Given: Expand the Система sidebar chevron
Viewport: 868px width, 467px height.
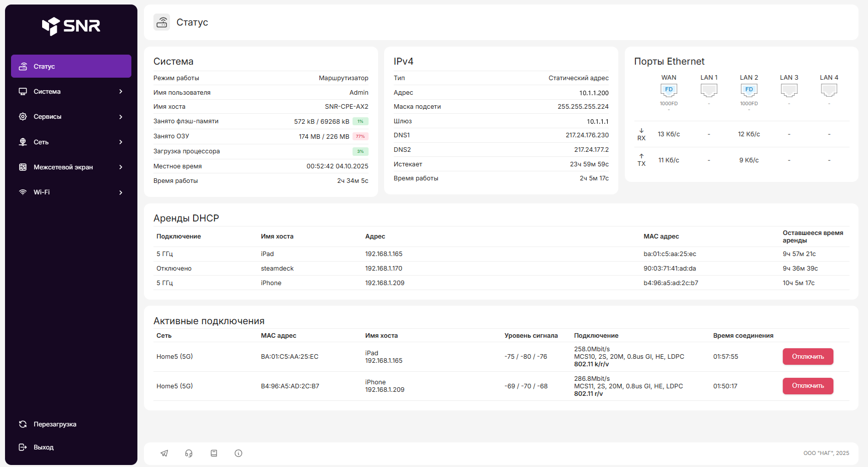Looking at the screenshot, I should point(121,92).
